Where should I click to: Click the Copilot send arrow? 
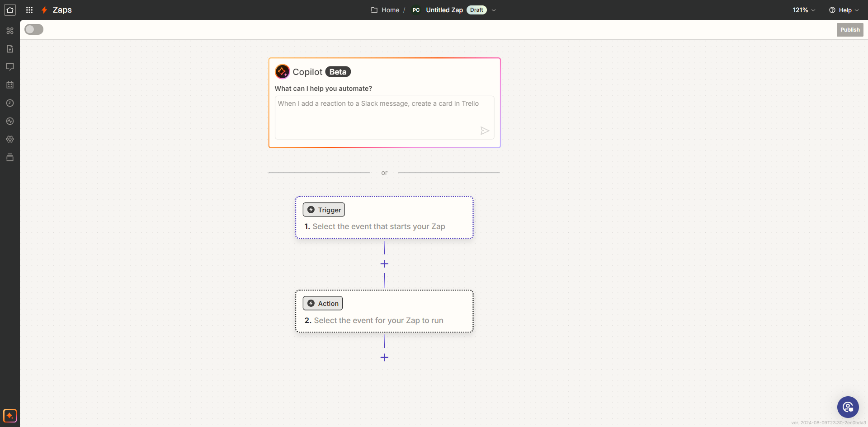click(485, 131)
